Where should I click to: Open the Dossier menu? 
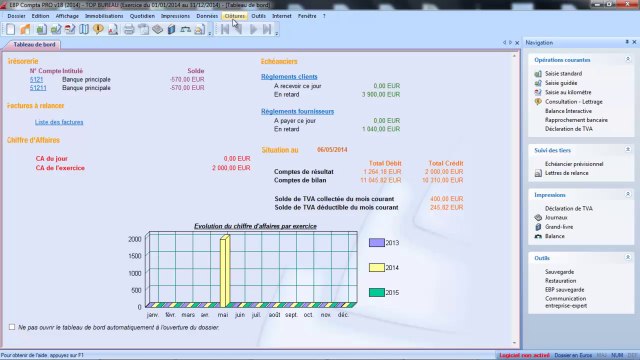[16, 16]
